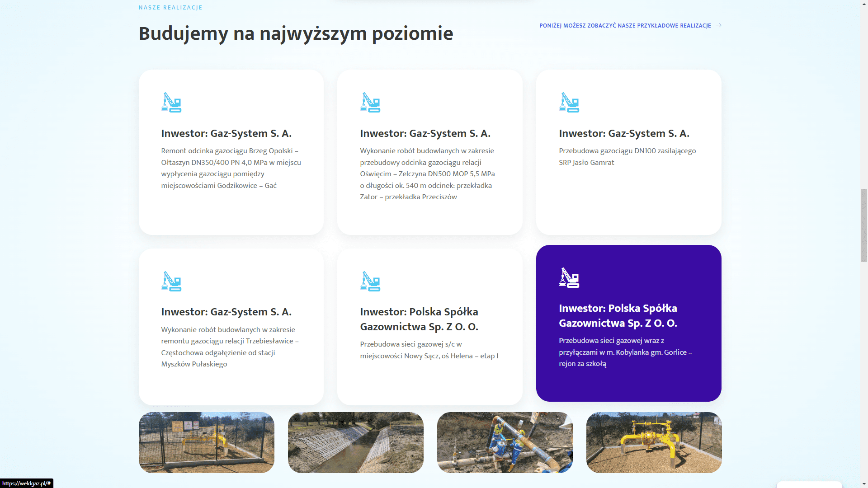Click heading of Oświęcim – Zelczyna card

click(x=425, y=133)
